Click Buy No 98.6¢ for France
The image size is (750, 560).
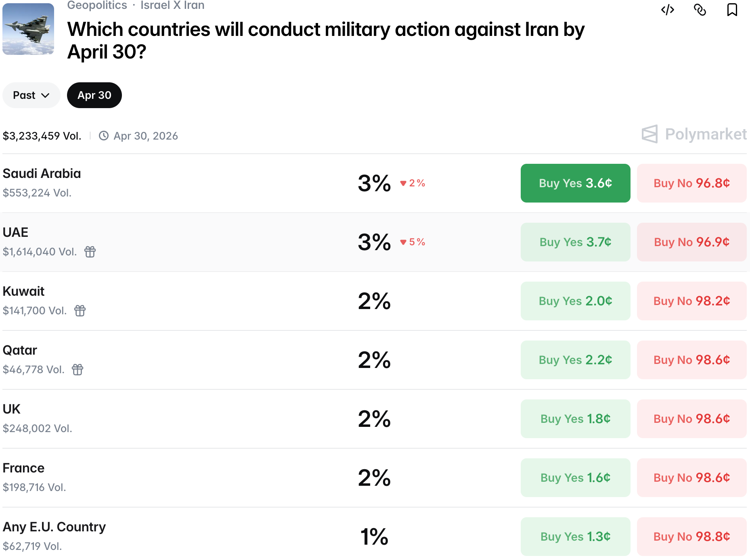point(691,478)
